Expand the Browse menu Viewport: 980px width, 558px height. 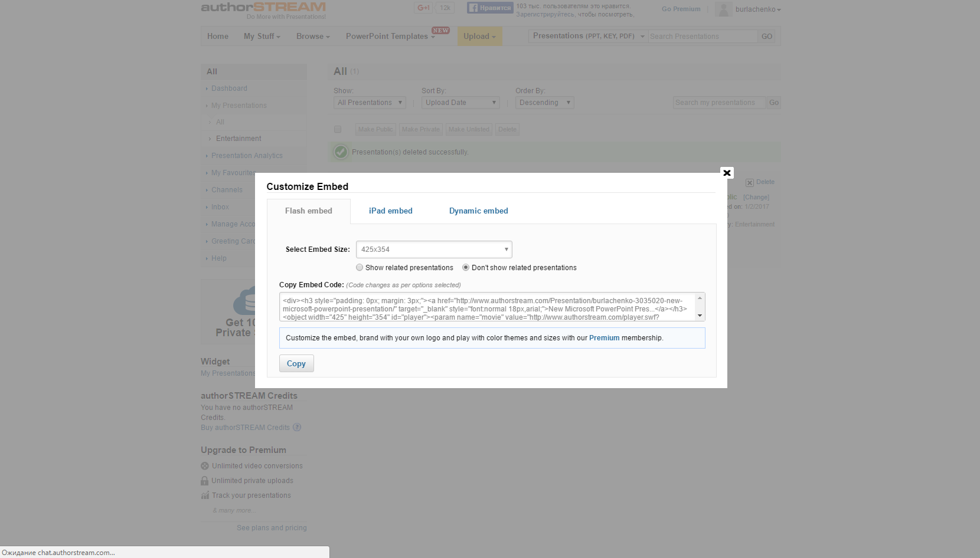313,37
